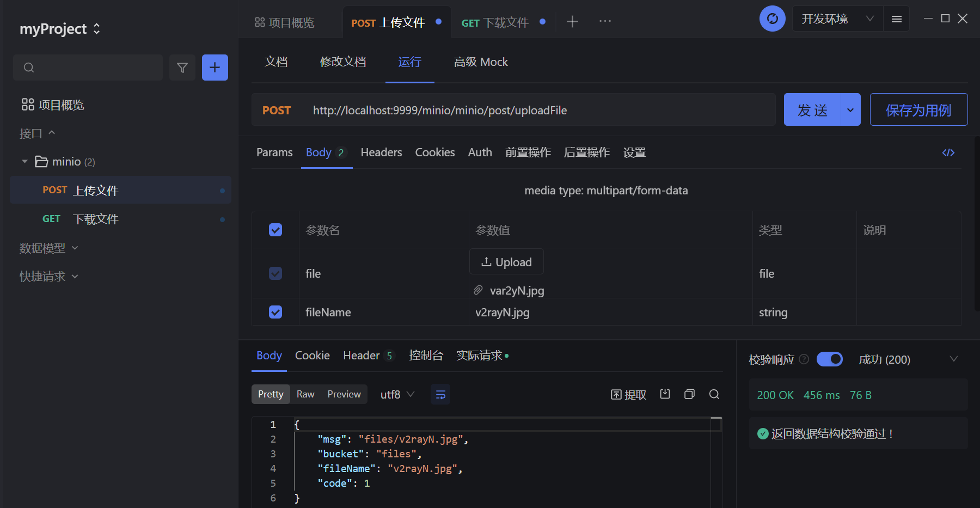980x508 pixels.
Task: Open the utf8 encoding dropdown
Action: point(397,394)
